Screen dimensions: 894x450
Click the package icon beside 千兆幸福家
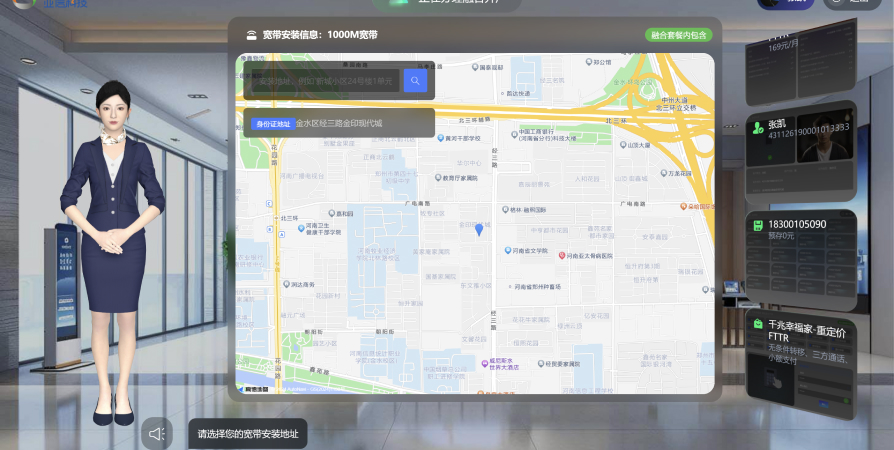(759, 325)
